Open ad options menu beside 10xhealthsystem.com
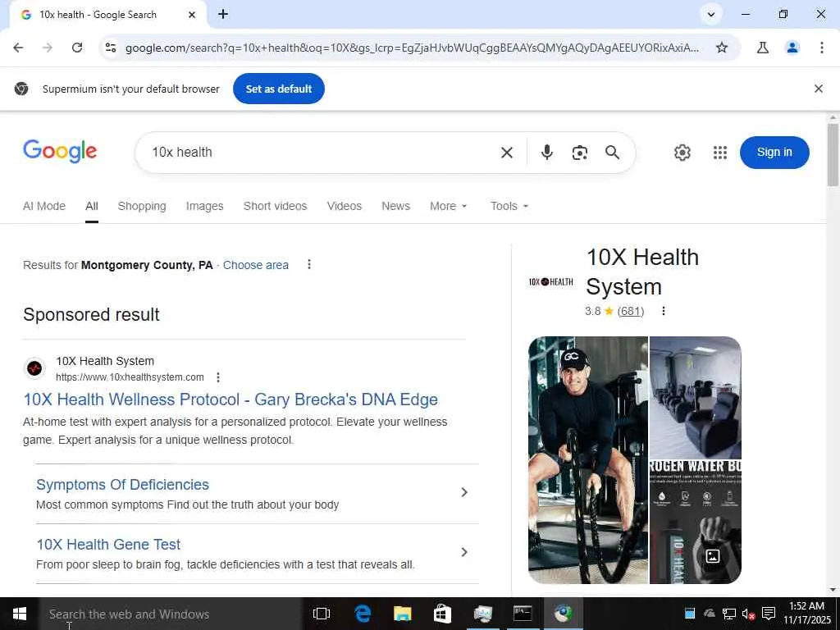Screen dimensions: 840x630 point(218,377)
